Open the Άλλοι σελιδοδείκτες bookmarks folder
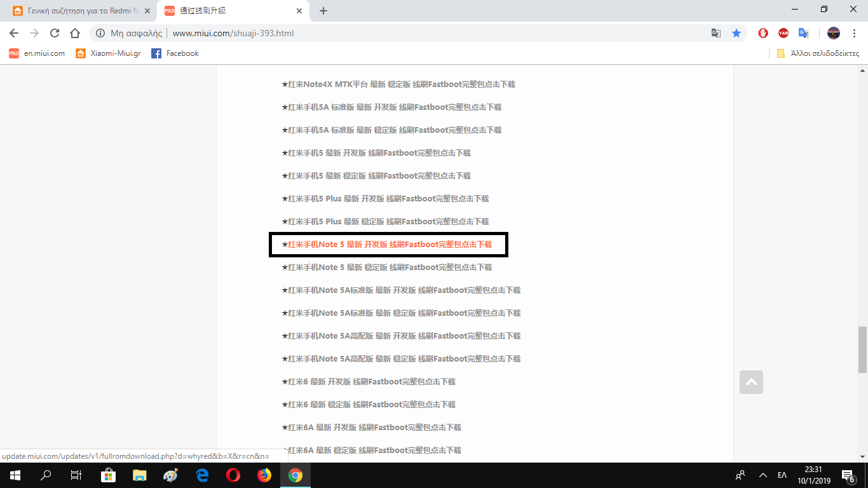The height and width of the screenshot is (488, 868). click(x=818, y=53)
